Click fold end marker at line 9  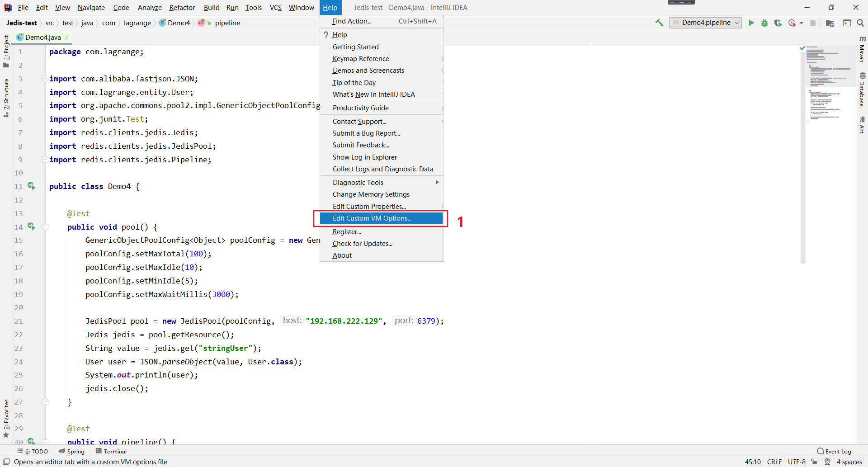tap(45, 159)
